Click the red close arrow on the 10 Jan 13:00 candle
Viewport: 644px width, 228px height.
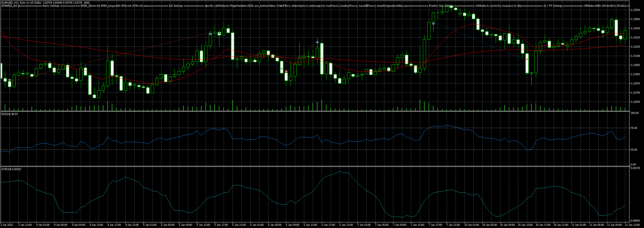tap(527, 59)
